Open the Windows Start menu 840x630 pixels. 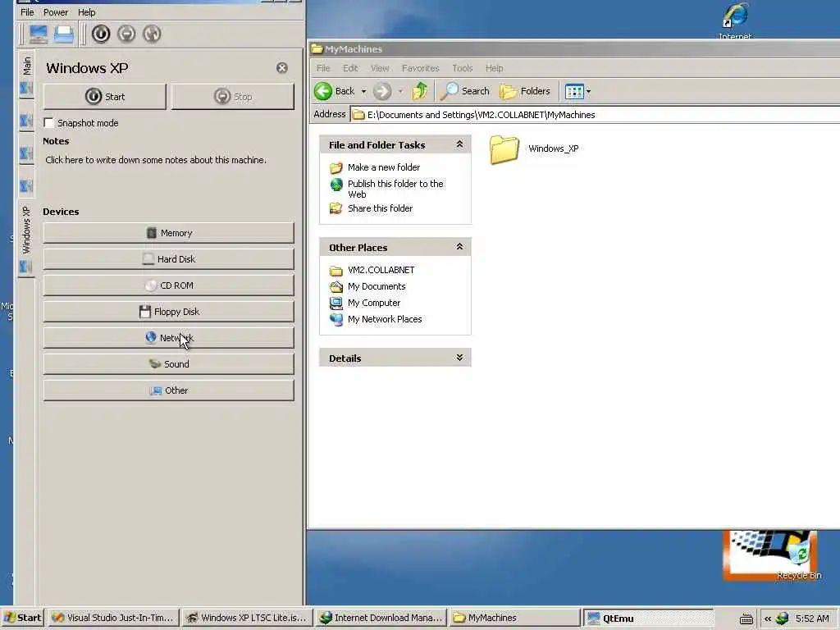pyautogui.click(x=22, y=619)
